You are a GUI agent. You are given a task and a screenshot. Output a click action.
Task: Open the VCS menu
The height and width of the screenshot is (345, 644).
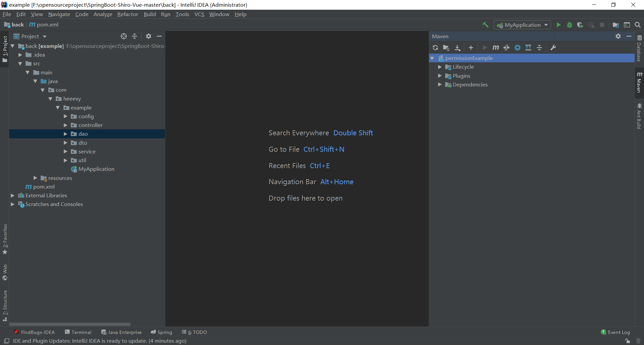pyautogui.click(x=199, y=14)
